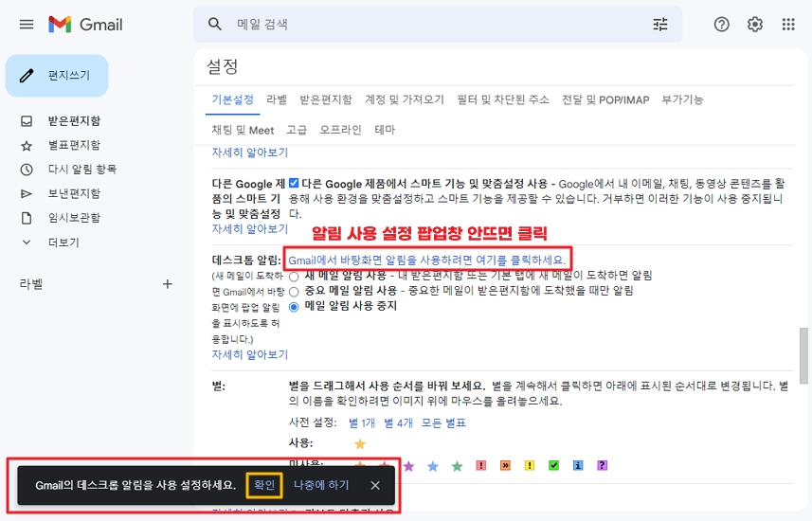Click the 다시 알림 항목 clock icon
This screenshot has width=812, height=521.
[27, 170]
